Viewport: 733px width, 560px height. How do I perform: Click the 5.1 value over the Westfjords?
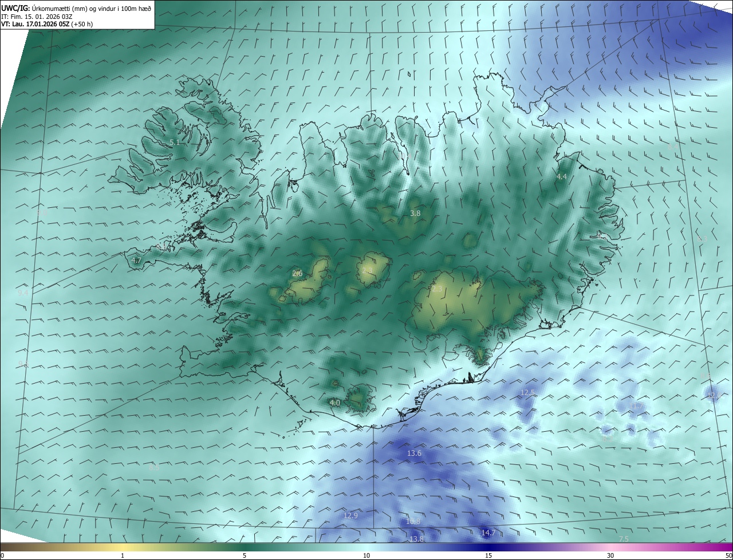[x=175, y=142]
